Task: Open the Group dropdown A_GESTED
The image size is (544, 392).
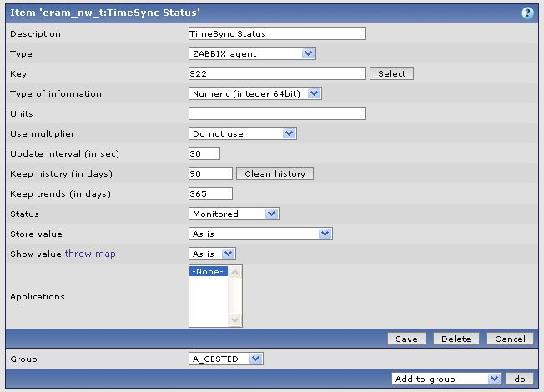Action: tap(226, 359)
